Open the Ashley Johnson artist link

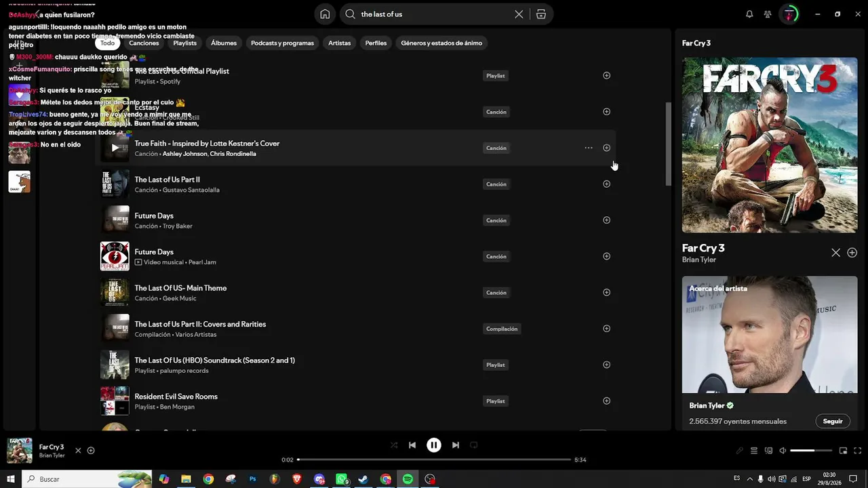[x=184, y=154]
